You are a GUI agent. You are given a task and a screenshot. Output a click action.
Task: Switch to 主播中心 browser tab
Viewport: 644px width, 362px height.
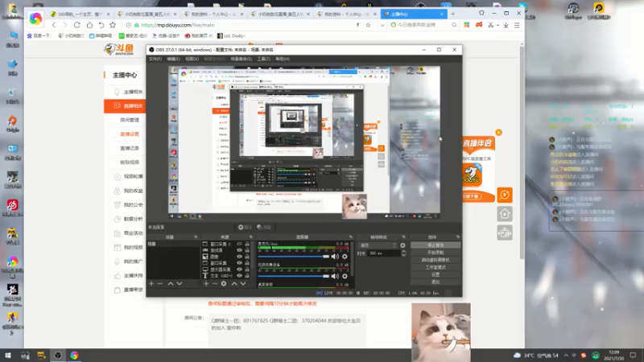(414, 14)
